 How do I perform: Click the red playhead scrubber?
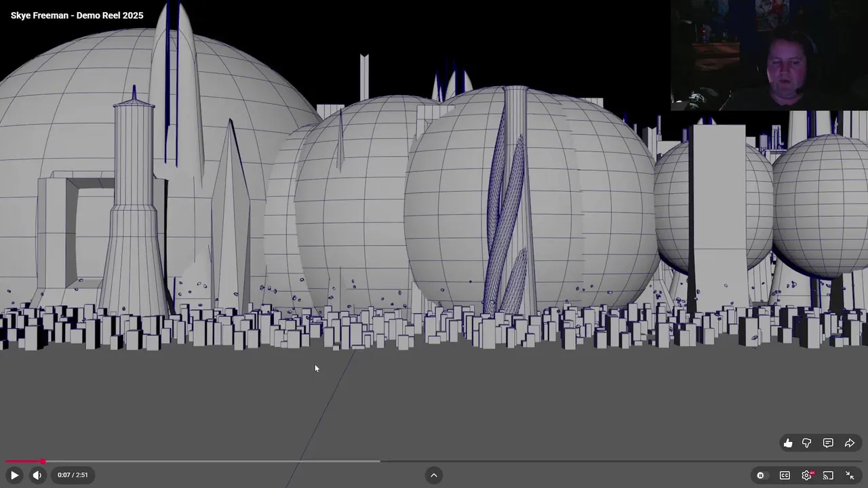coord(43,462)
